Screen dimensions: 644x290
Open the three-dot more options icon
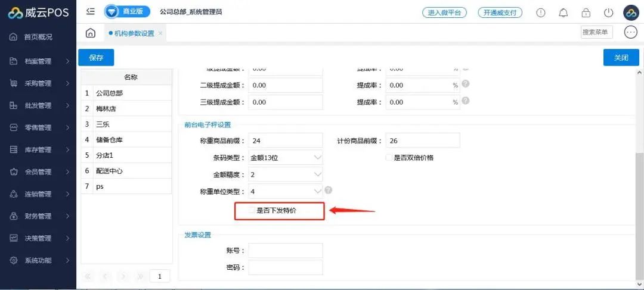tap(630, 32)
